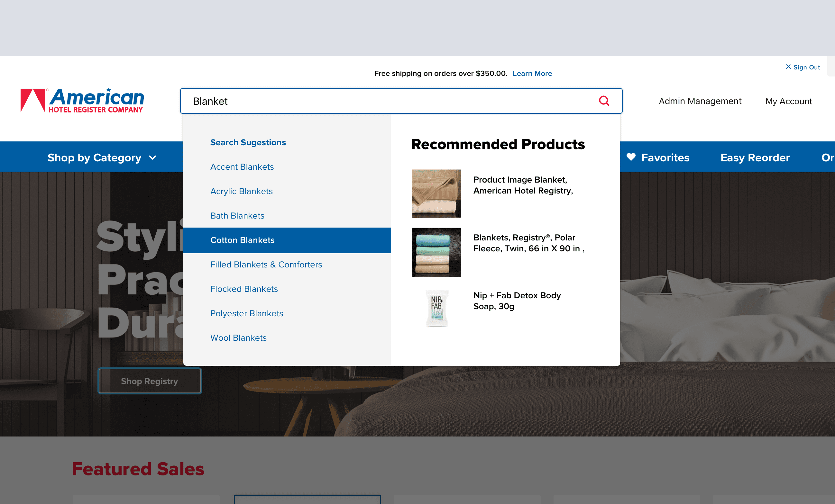Screen dimensions: 835x504
Task: Choose the Wool Blankets suggestion
Action: [238, 338]
